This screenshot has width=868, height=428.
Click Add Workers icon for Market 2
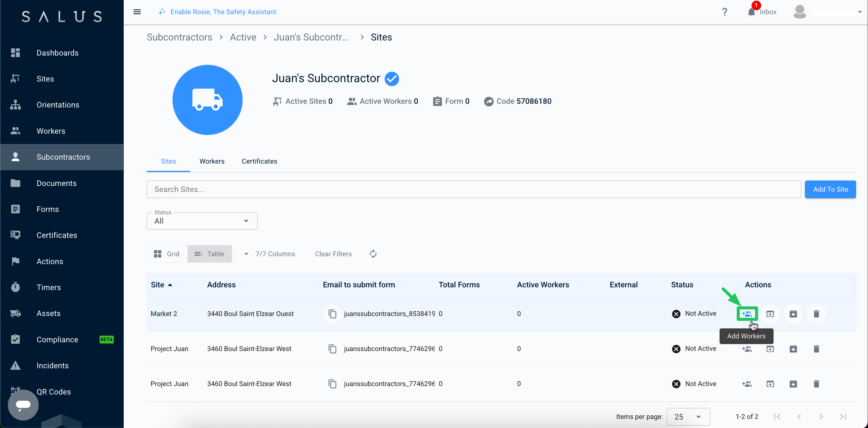(x=747, y=314)
